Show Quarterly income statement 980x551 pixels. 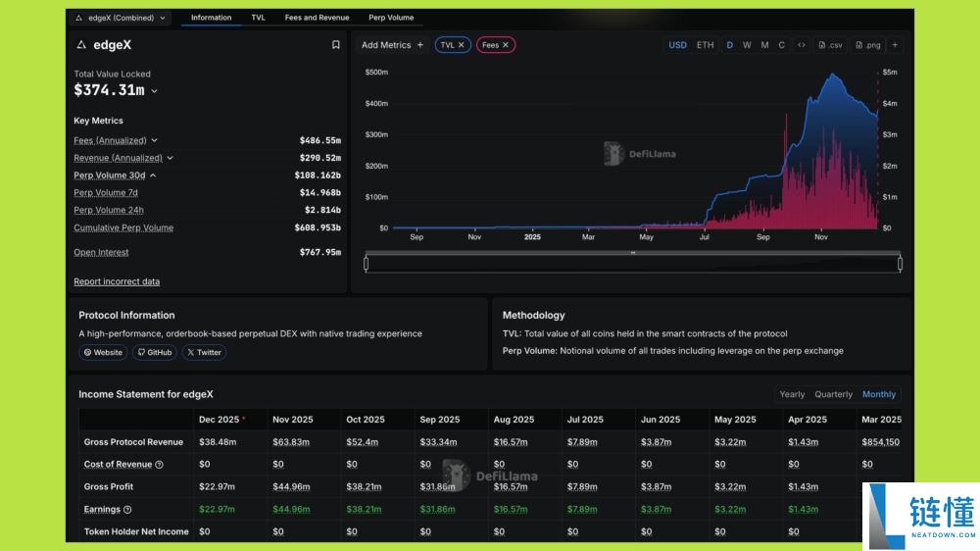(x=833, y=394)
